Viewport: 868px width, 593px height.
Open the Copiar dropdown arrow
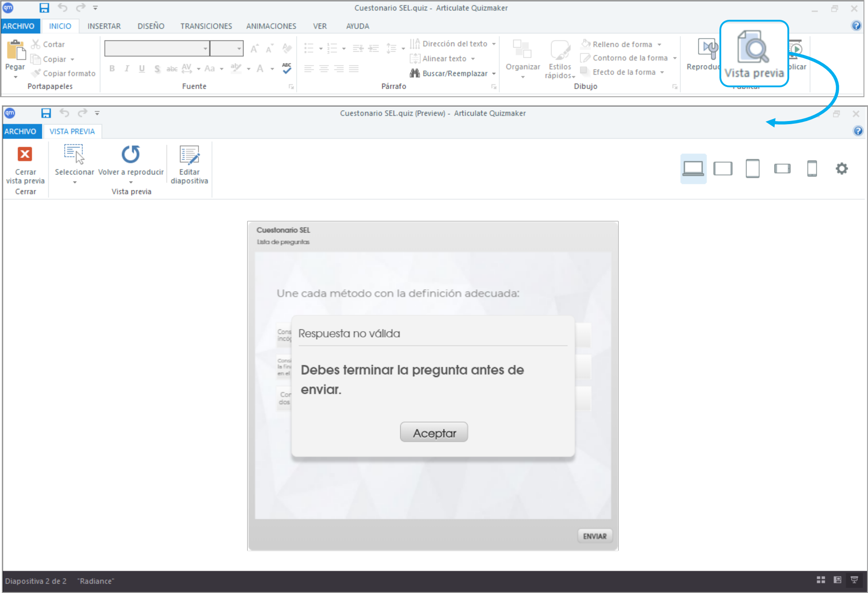(x=72, y=59)
